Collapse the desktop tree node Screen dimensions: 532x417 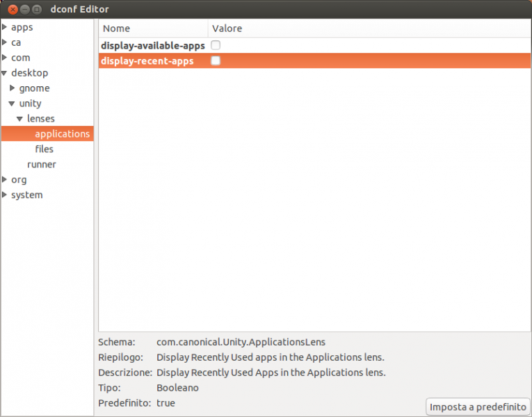click(4, 73)
